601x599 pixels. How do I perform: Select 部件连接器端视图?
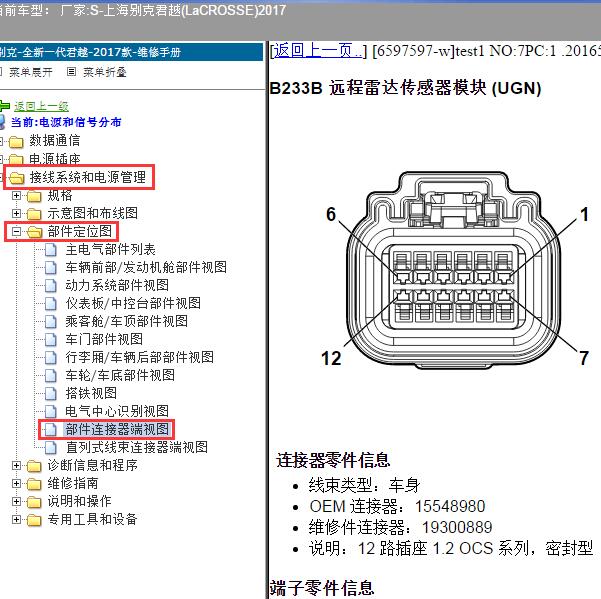coord(117,429)
